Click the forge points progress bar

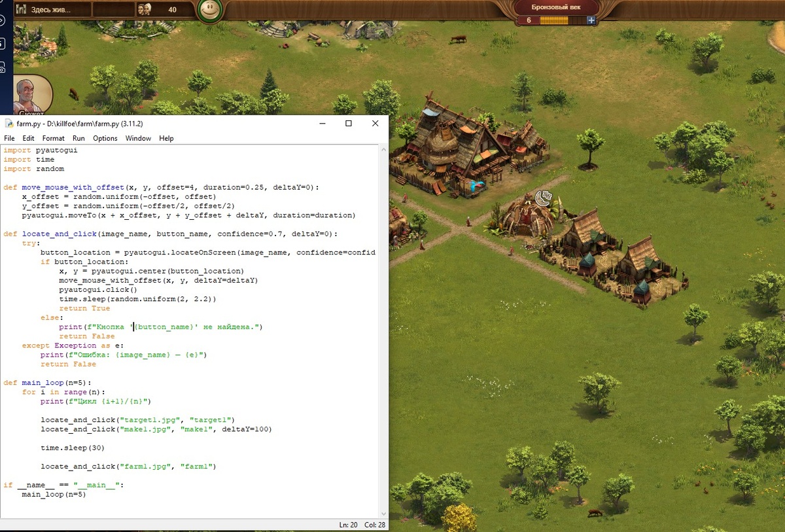point(563,20)
